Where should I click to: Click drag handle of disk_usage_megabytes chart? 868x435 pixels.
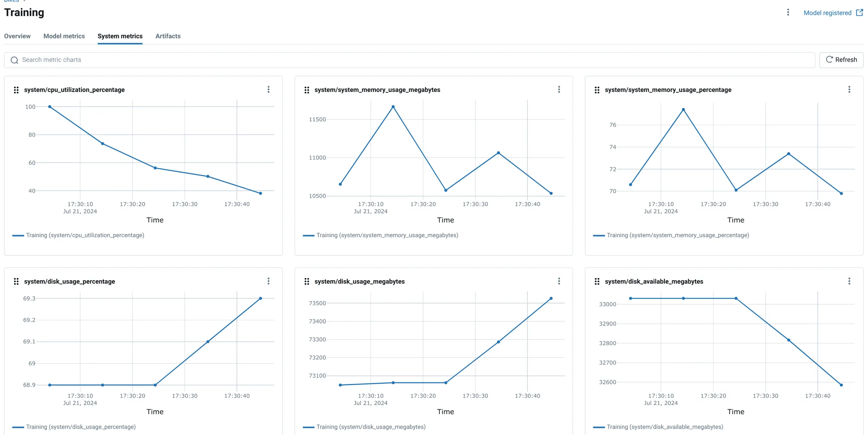(307, 281)
